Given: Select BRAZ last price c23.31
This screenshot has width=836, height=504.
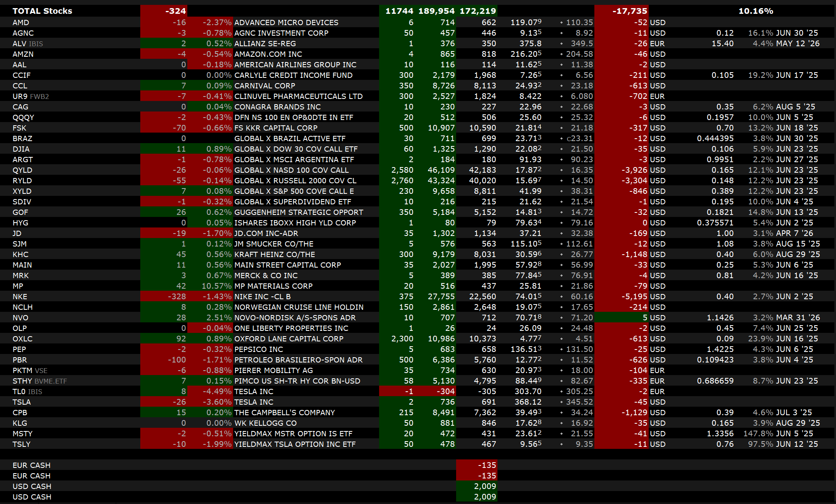Looking at the screenshot, I should pyautogui.click(x=580, y=138).
